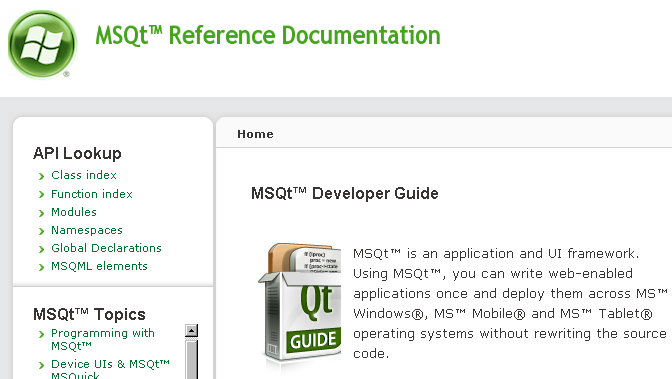Open Device UIs & MSQt™ MSQuick topic
The height and width of the screenshot is (379, 672).
coord(111,369)
